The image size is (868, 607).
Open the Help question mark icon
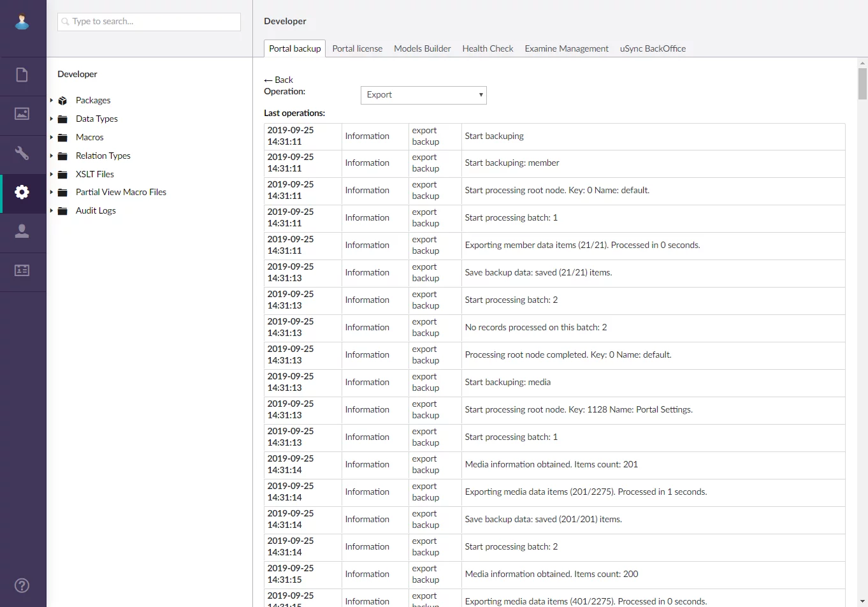coord(22,585)
